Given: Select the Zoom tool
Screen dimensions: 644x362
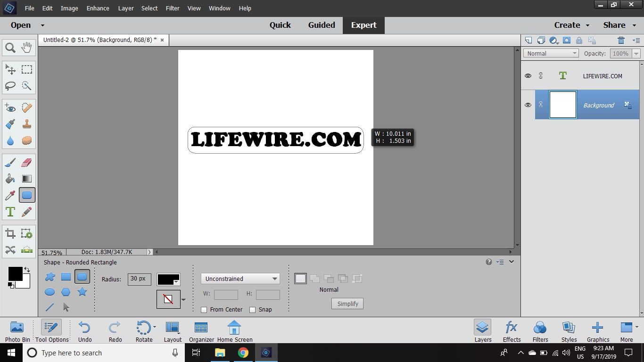Looking at the screenshot, I should point(10,48).
